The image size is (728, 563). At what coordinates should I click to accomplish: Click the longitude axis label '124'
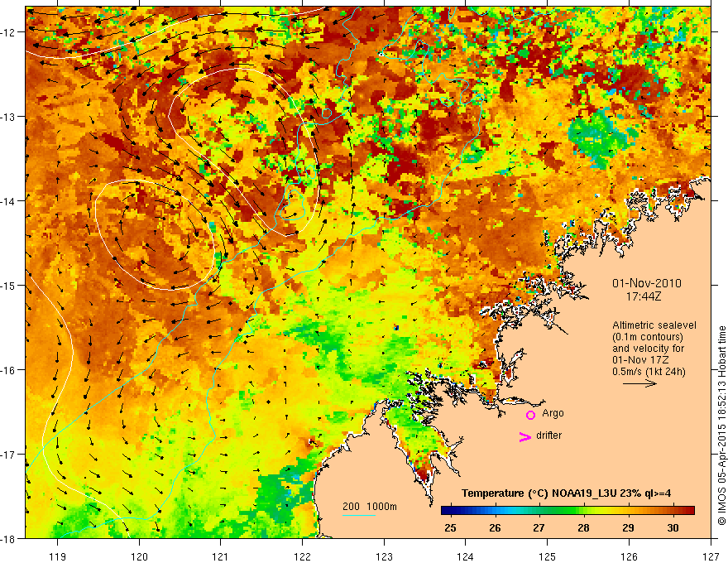click(x=466, y=556)
